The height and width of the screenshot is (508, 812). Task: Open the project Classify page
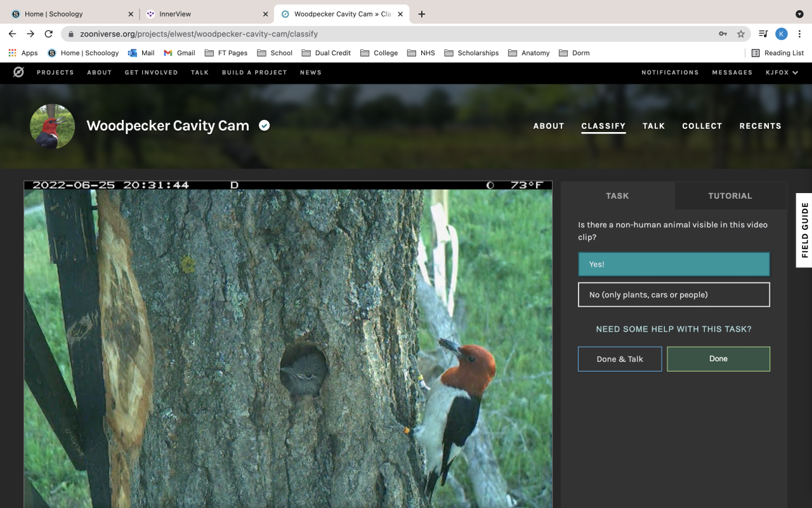603,126
